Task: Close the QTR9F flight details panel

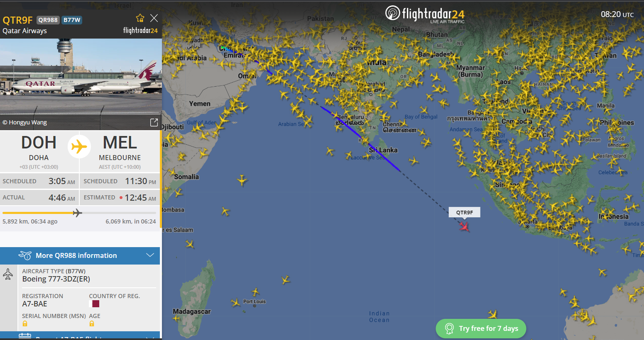Action: [154, 18]
